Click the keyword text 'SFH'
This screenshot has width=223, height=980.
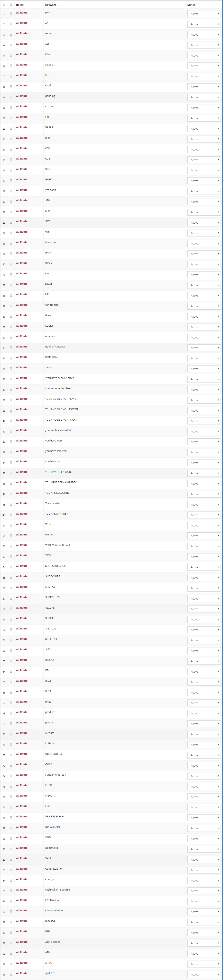tap(48, 200)
